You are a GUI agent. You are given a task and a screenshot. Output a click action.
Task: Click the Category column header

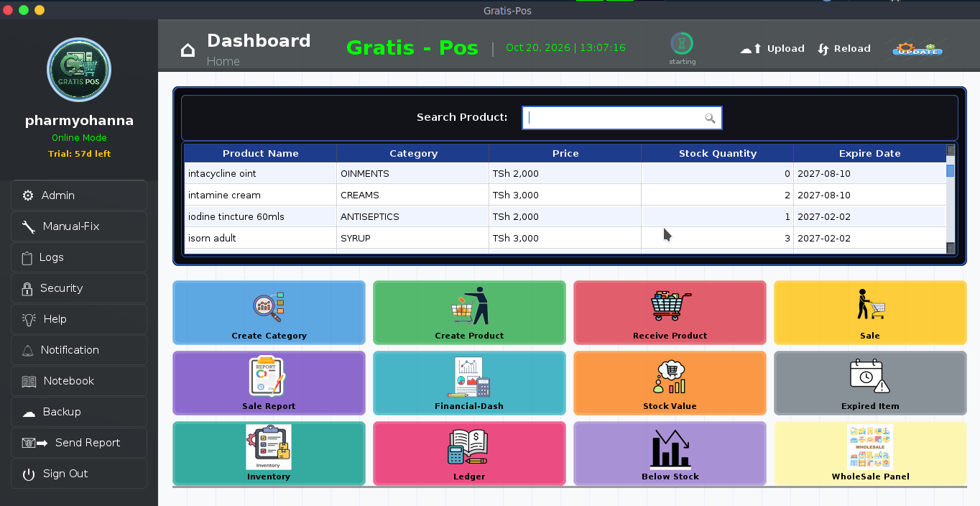(413, 153)
